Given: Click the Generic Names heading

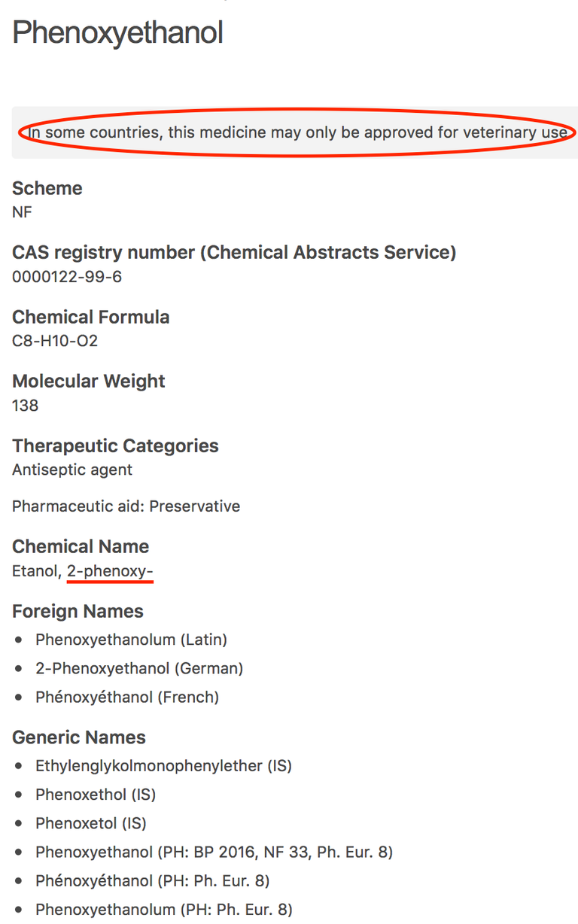Looking at the screenshot, I should (79, 738).
